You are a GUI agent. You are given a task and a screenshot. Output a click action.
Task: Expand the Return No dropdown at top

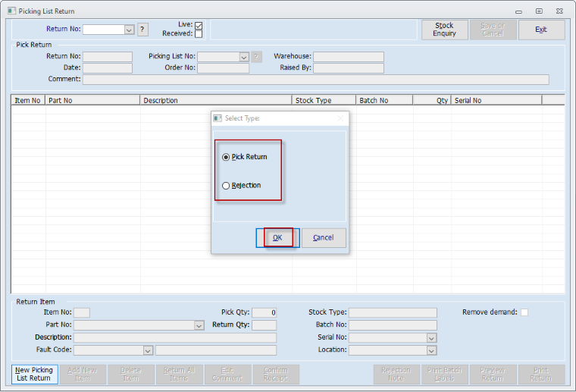129,30
